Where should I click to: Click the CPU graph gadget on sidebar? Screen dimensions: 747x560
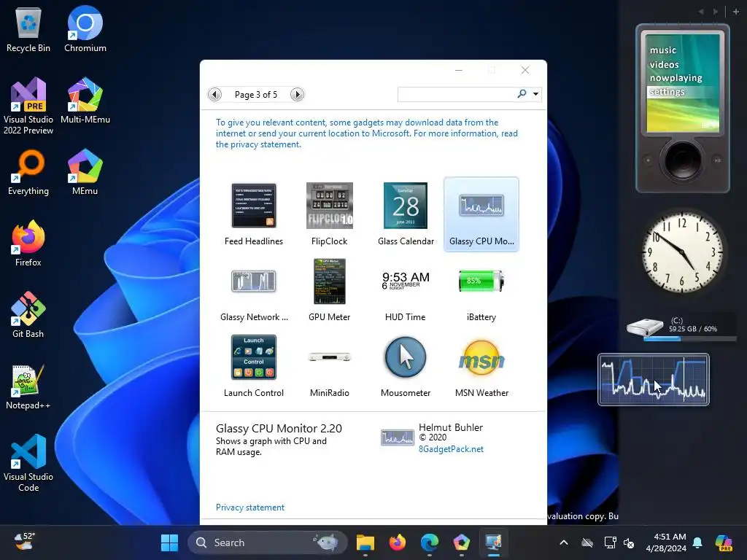653,379
